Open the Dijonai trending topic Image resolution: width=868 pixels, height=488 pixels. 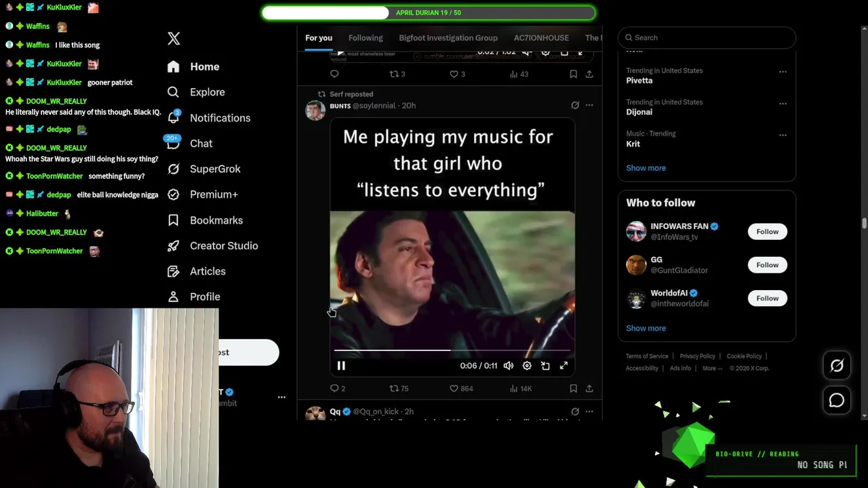(x=639, y=112)
